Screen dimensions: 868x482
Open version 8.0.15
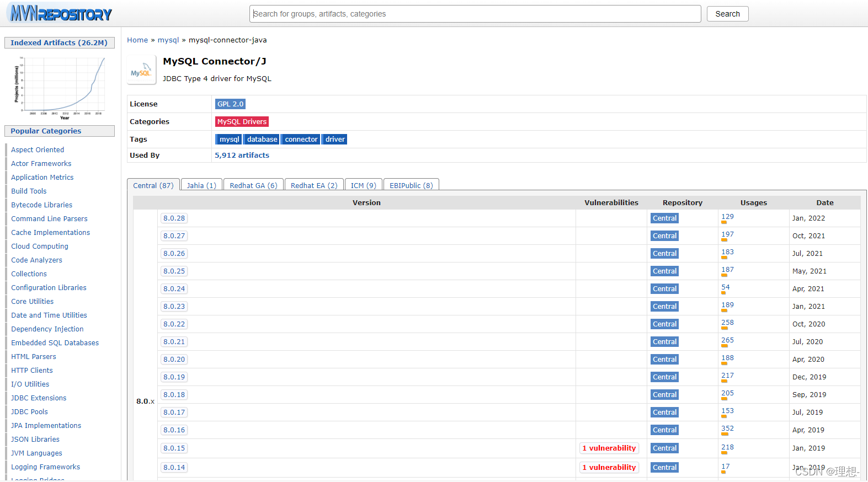174,448
